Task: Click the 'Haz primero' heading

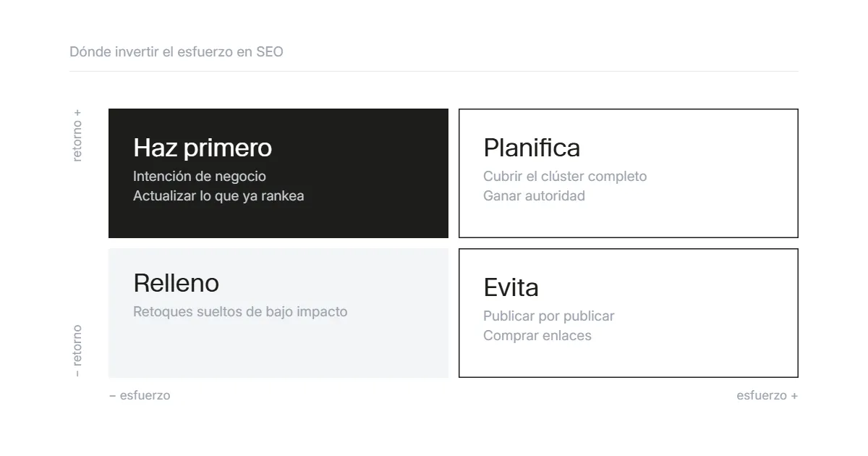Action: tap(203, 148)
